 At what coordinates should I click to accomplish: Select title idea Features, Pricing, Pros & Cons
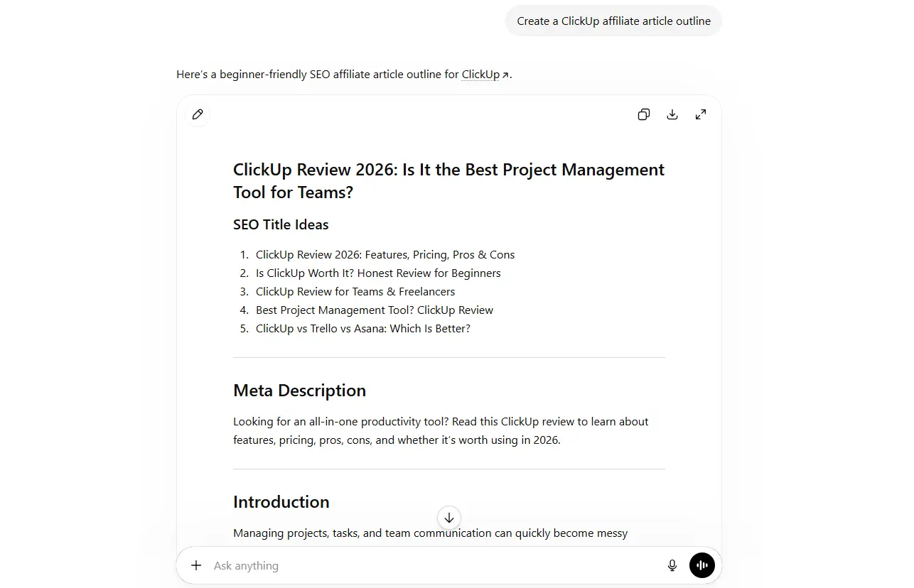point(385,254)
